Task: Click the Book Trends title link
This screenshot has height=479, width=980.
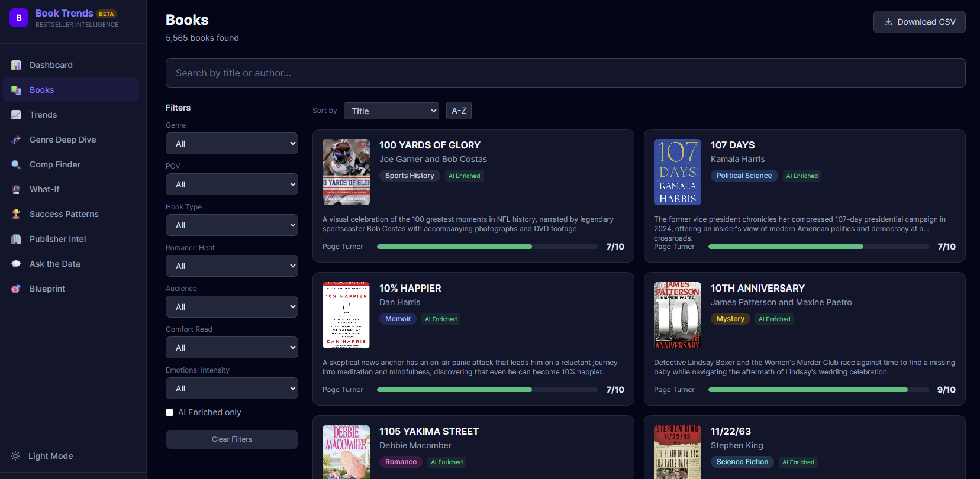Action: [x=64, y=13]
